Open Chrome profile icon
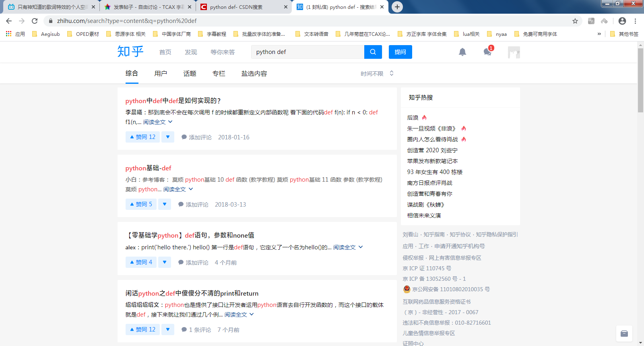The image size is (644, 346). [622, 21]
